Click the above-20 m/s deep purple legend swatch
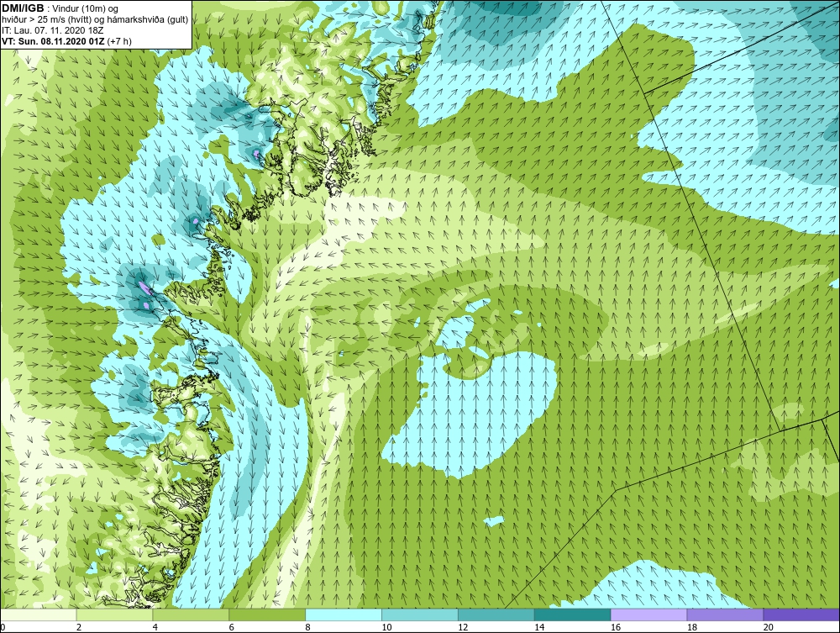840x633 pixels. coord(801,615)
